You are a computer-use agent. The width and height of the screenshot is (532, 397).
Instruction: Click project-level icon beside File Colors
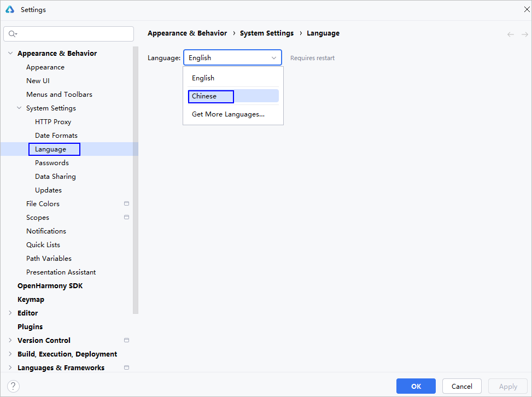coord(126,203)
